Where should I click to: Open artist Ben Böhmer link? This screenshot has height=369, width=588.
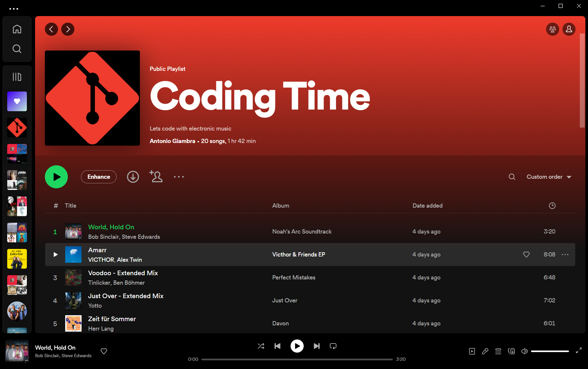pyautogui.click(x=129, y=283)
